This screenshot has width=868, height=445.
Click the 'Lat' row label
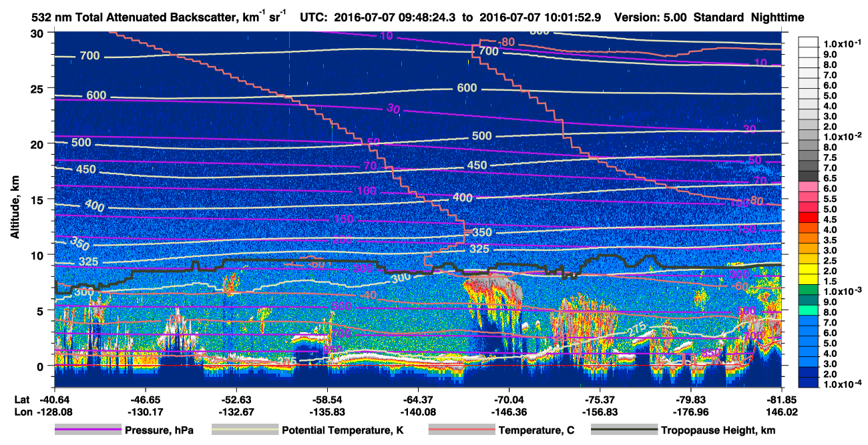click(21, 400)
